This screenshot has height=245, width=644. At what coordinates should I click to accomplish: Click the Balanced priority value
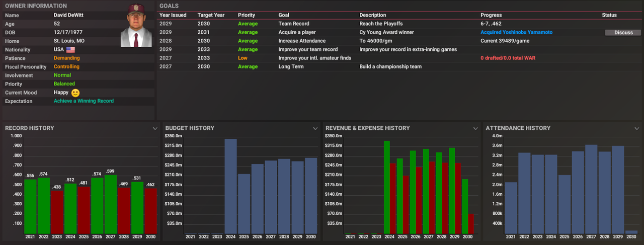coord(64,84)
